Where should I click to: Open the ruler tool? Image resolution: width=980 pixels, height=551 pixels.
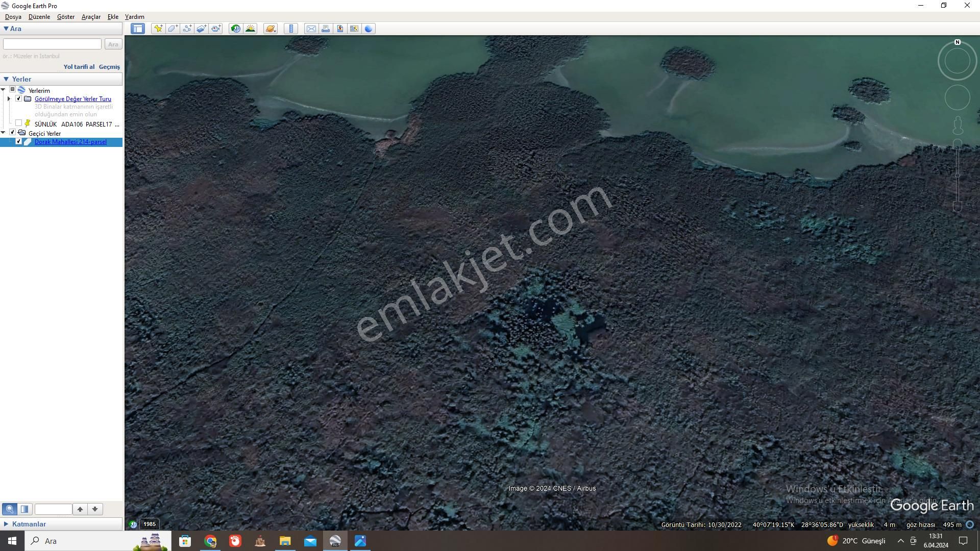291,29
